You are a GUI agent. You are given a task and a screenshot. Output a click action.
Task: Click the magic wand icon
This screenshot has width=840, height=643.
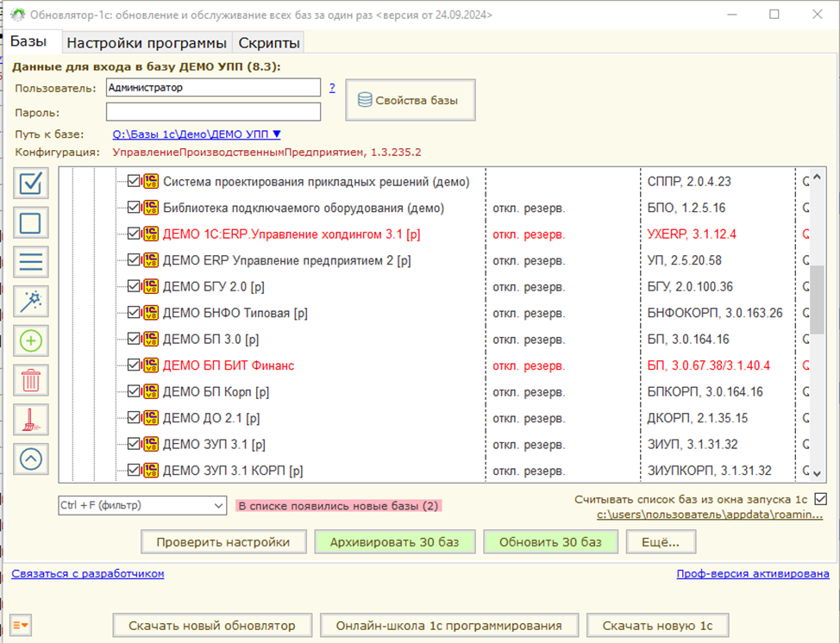[x=30, y=302]
